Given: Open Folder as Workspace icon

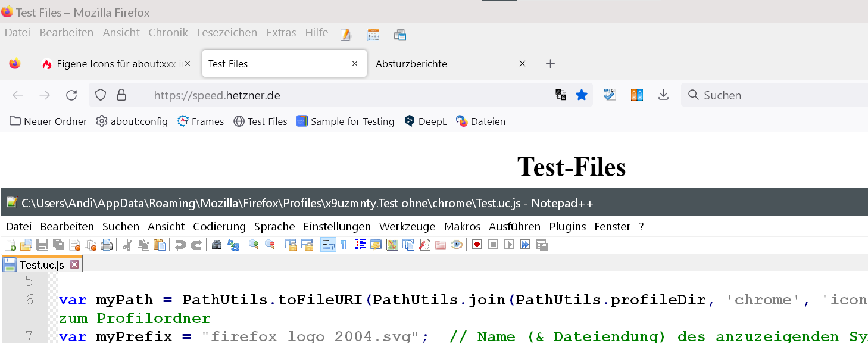Looking at the screenshot, I should click(441, 245).
